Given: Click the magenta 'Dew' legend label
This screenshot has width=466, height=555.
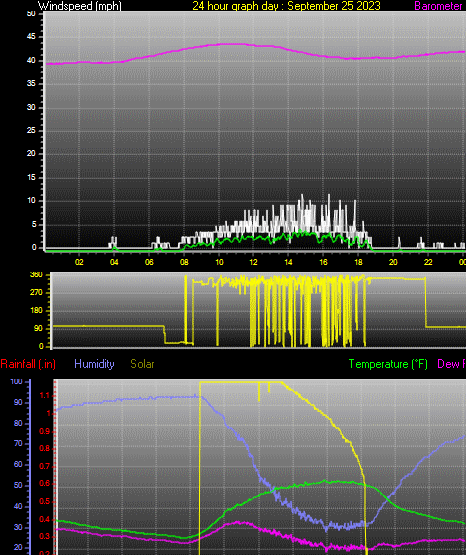Looking at the screenshot, I should point(449,364).
